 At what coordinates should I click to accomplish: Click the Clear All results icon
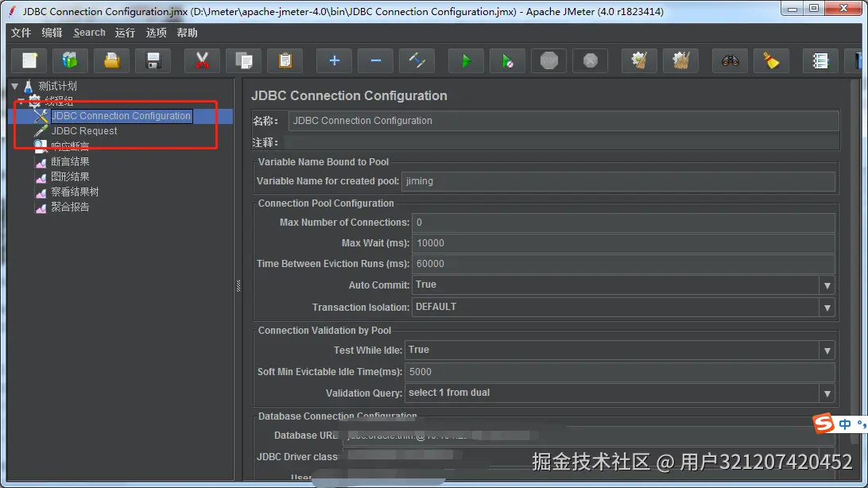(680, 60)
